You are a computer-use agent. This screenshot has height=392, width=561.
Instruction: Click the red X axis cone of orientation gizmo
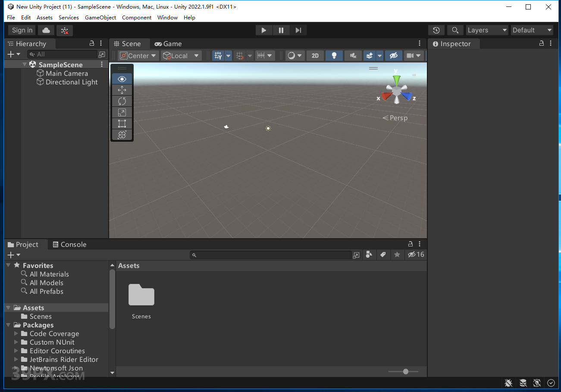(386, 96)
